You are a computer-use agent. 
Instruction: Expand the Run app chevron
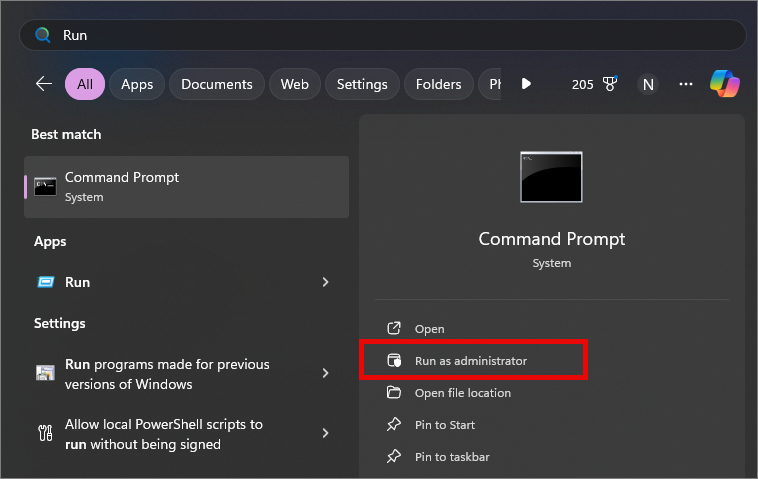325,282
